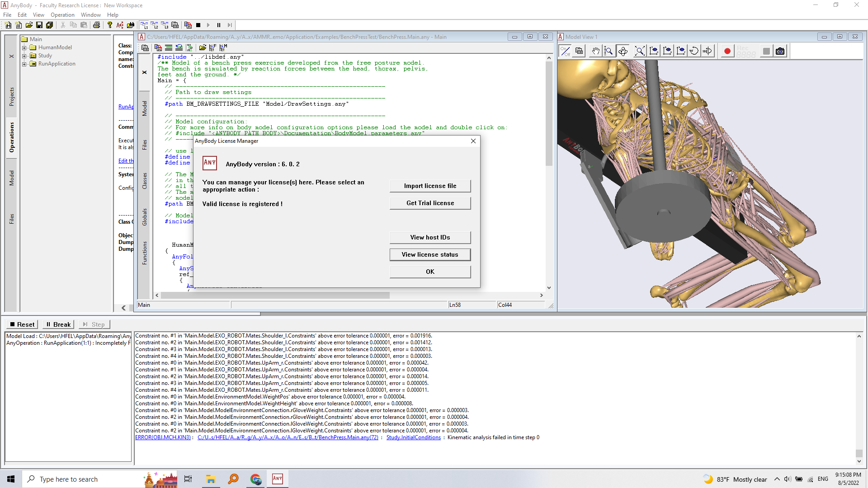Click the Step forward icon in toolbar

coord(230,25)
